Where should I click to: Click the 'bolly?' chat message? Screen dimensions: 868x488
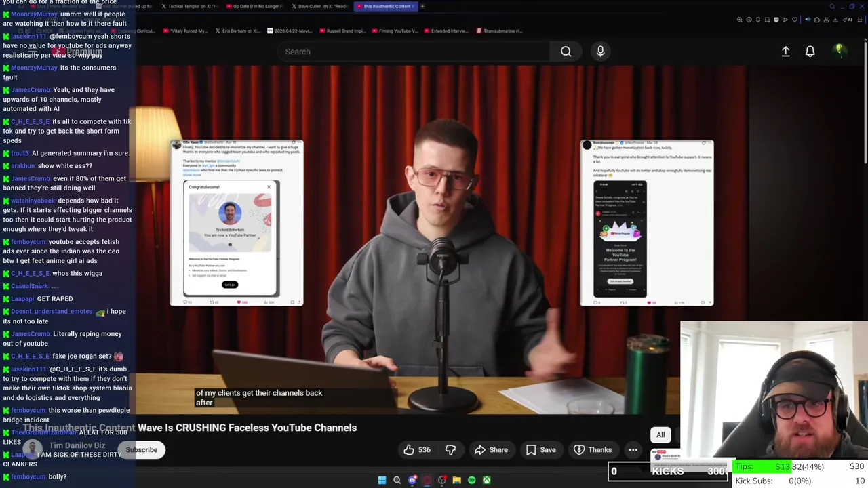[57, 476]
